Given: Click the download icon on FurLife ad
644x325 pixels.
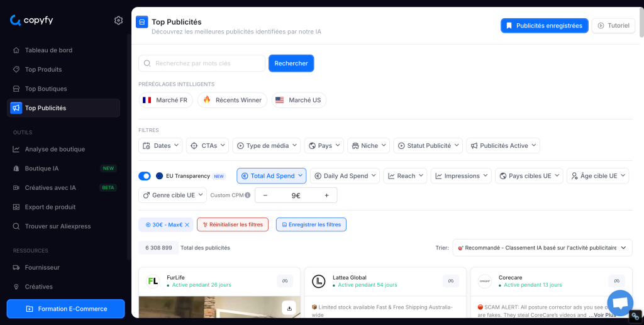Looking at the screenshot, I should coord(289,307).
